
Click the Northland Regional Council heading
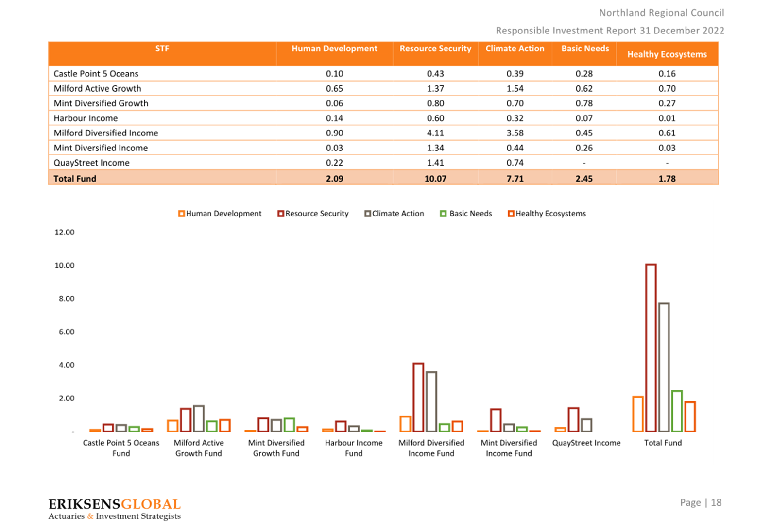661,13
